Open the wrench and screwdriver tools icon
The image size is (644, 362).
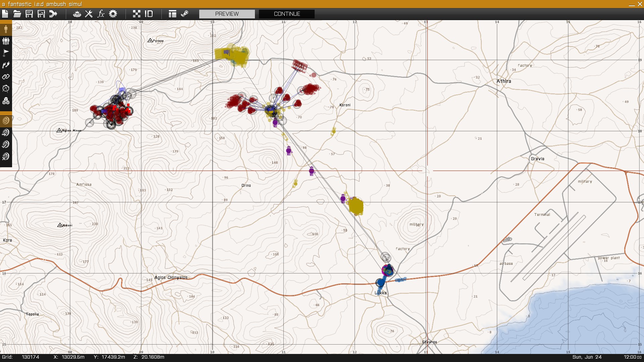89,14
